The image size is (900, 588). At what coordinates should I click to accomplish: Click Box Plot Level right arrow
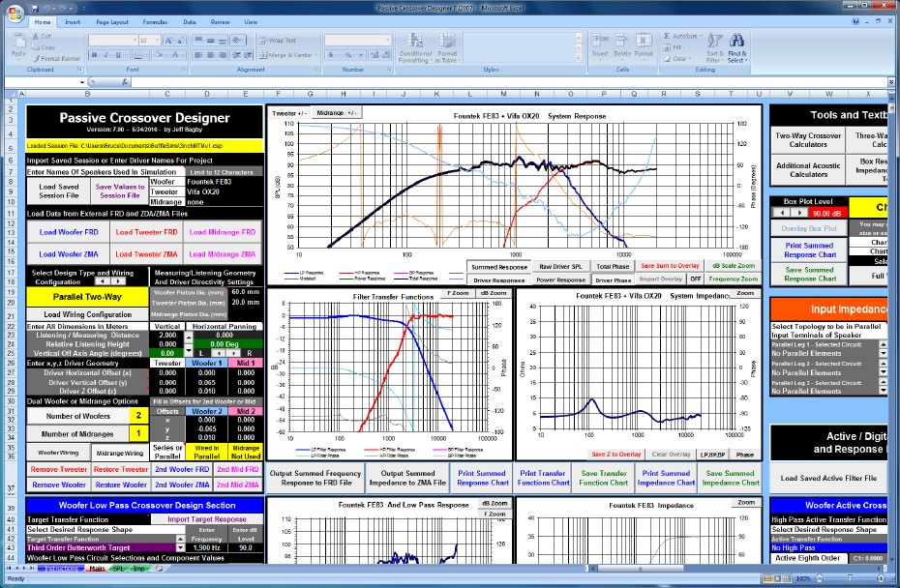click(x=799, y=213)
